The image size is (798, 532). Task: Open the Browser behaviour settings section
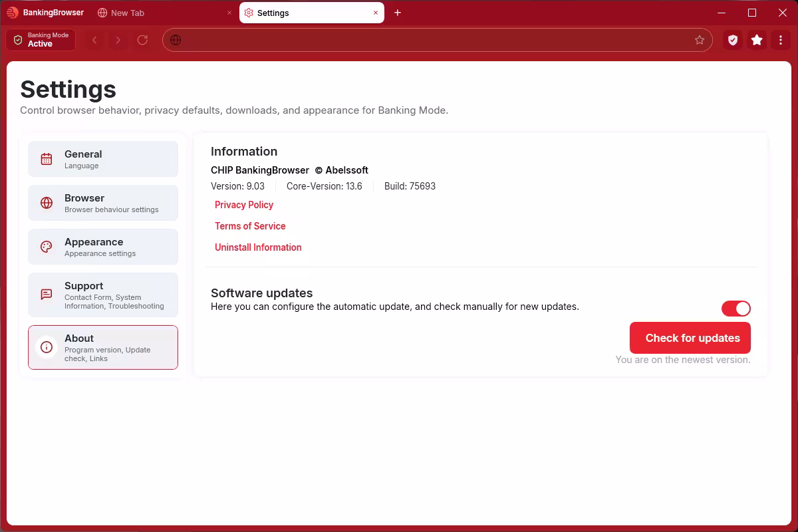point(103,203)
